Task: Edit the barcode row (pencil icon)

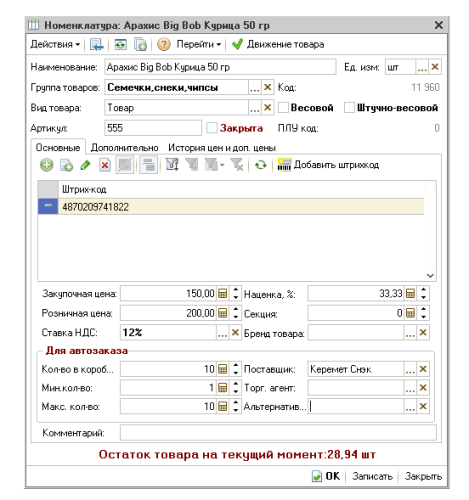Action: [86, 165]
